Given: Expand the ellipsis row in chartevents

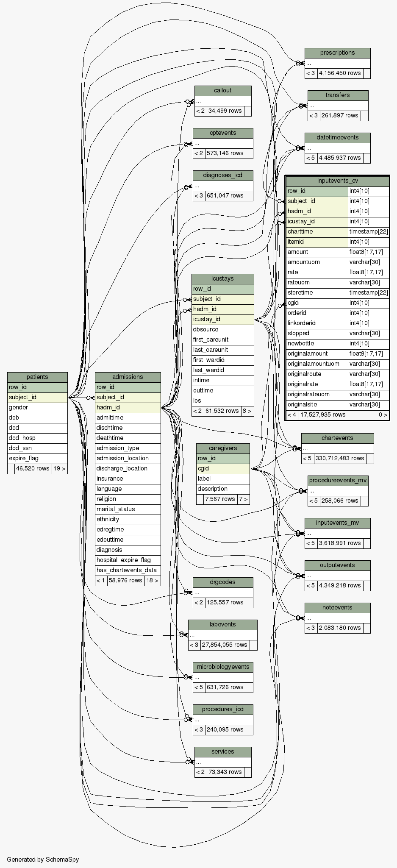Looking at the screenshot, I should tap(337, 448).
